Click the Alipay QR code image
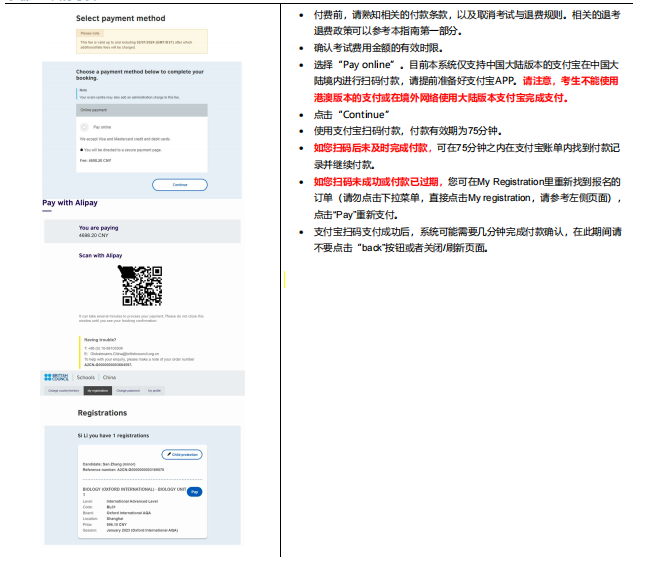650x565 pixels. (142, 286)
